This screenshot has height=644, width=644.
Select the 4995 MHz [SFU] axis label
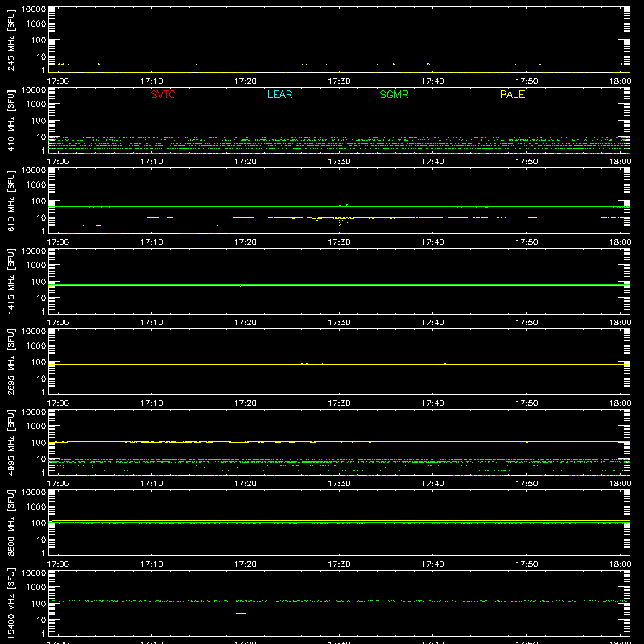coord(10,442)
